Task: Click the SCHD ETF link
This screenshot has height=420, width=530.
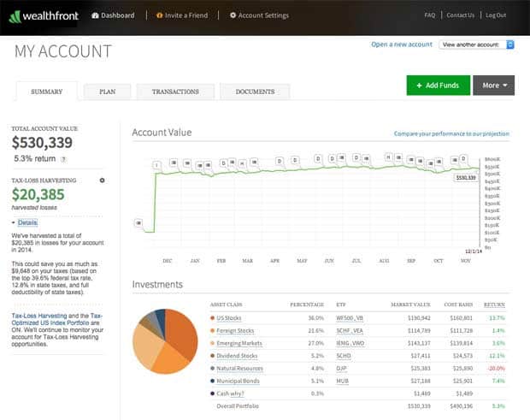Action: [x=344, y=356]
